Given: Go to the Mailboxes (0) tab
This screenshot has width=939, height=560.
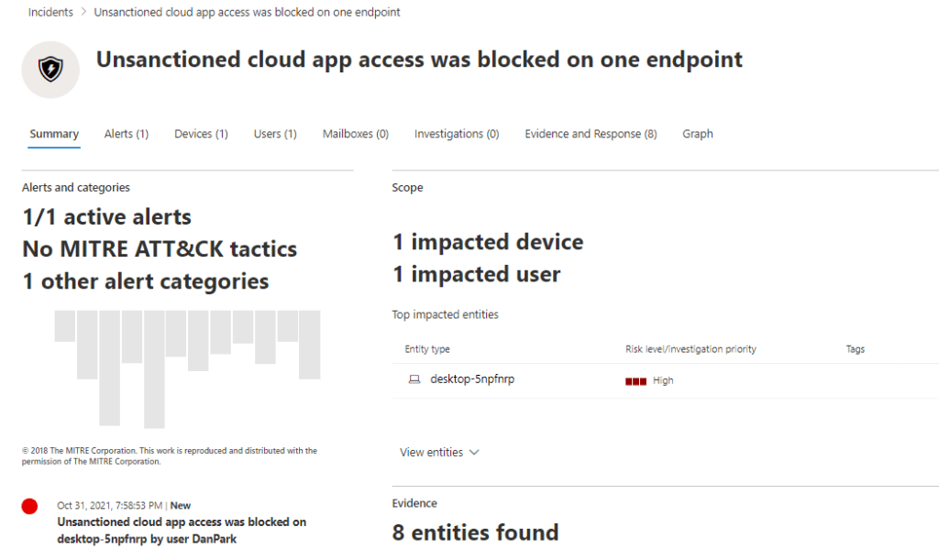Looking at the screenshot, I should [x=356, y=134].
